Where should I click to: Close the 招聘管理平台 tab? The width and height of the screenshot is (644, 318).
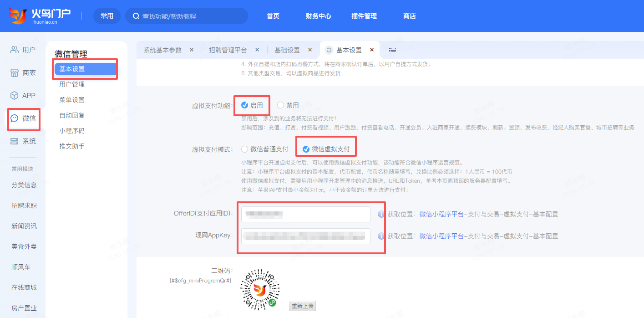(x=257, y=50)
